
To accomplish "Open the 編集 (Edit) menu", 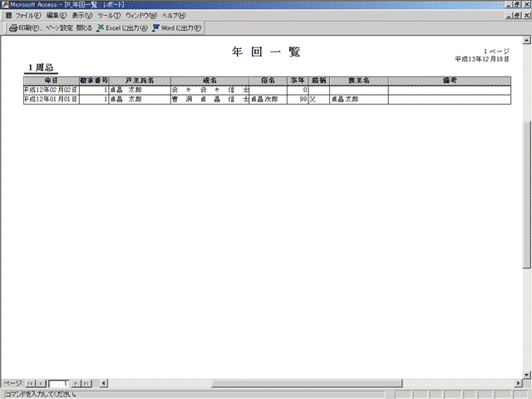I will [57, 16].
